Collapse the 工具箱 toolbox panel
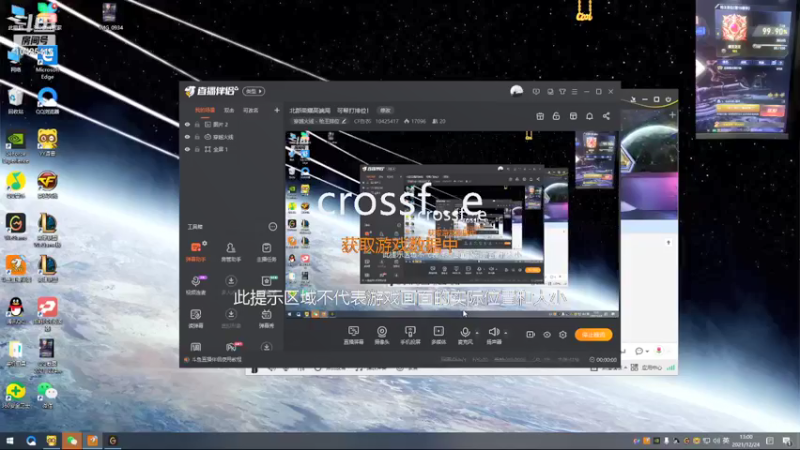800x450 pixels. 272,227
